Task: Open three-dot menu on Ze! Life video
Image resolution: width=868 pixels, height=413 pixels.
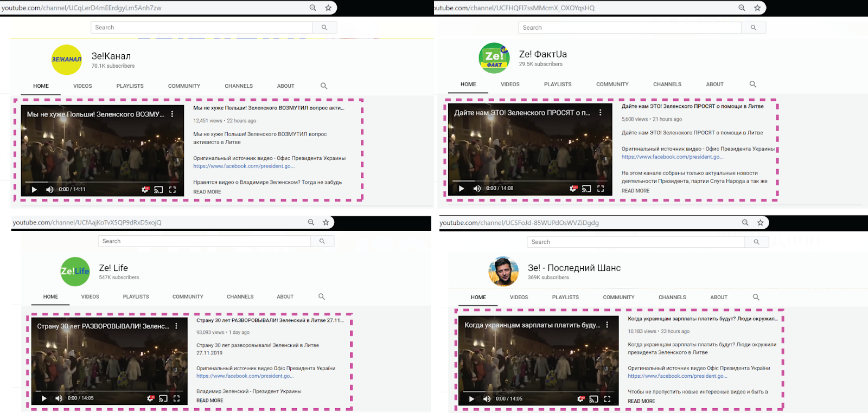Action: [176, 326]
